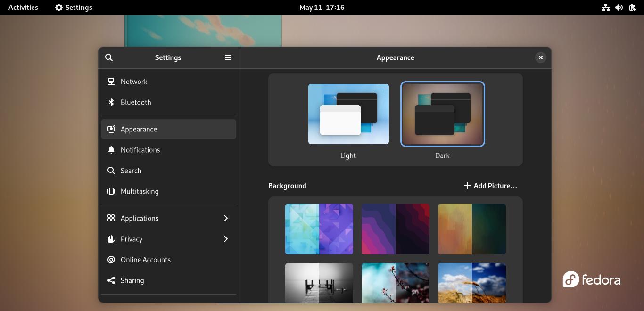Expand the Applications section chevron
The width and height of the screenshot is (644, 311).
point(226,218)
